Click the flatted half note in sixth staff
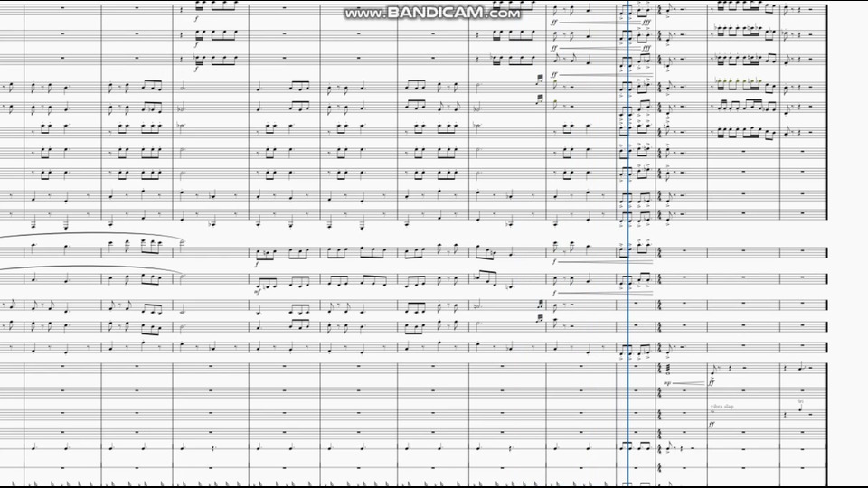 click(181, 127)
